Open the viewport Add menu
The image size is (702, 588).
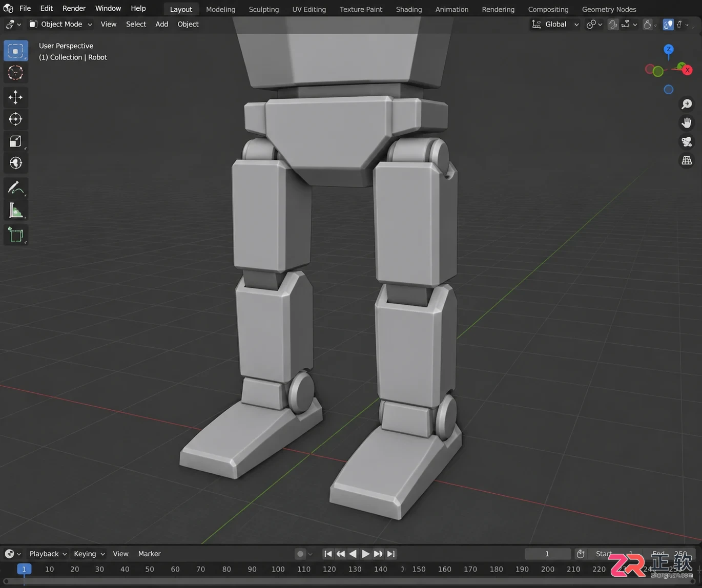coord(162,24)
